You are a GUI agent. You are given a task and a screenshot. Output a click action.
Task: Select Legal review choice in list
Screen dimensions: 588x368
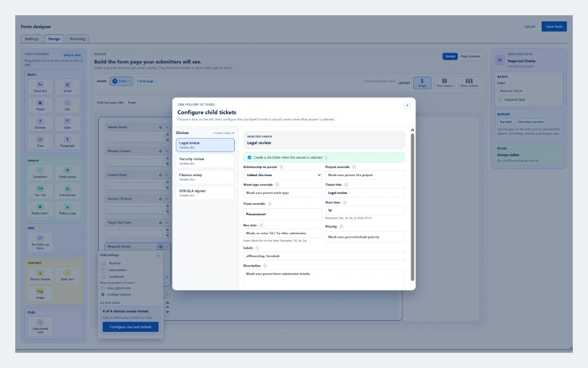pos(205,145)
